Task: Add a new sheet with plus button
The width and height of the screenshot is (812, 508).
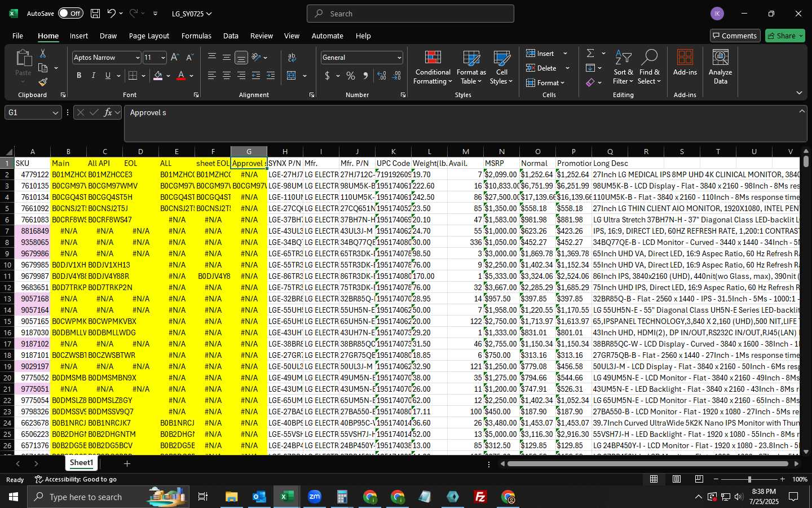Action: [127, 463]
